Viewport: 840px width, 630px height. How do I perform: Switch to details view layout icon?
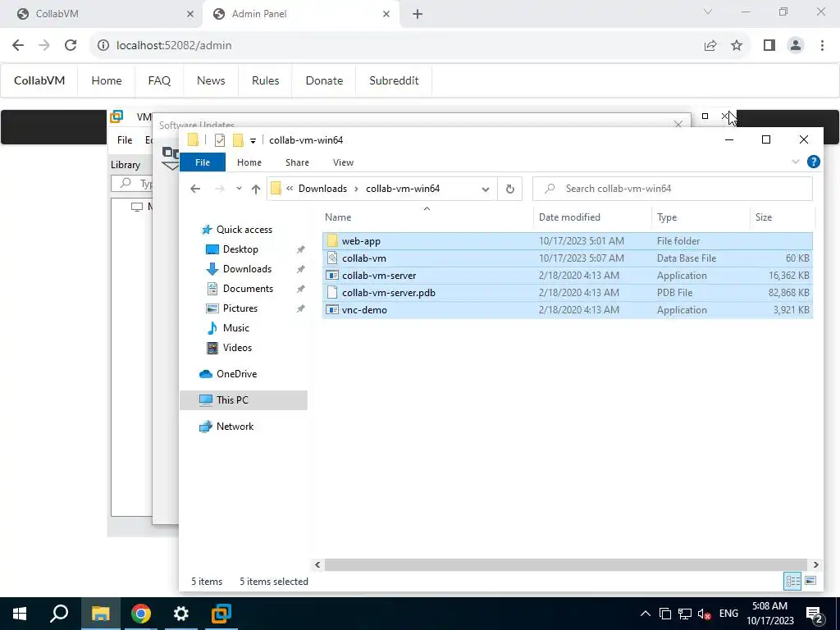[793, 581]
